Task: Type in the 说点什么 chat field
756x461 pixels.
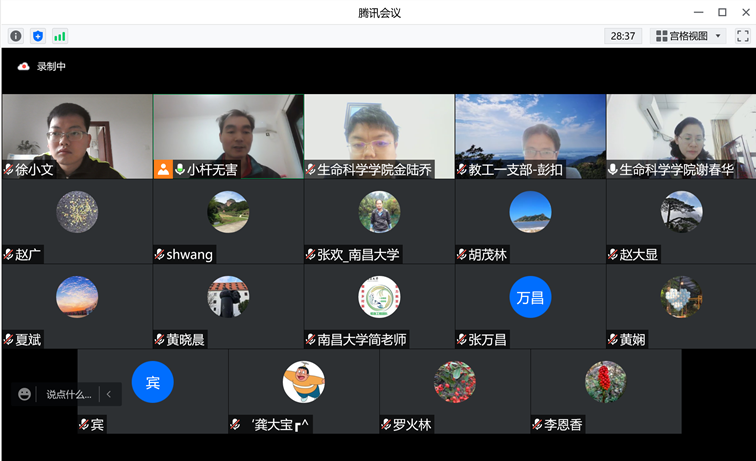Action: pos(68,394)
